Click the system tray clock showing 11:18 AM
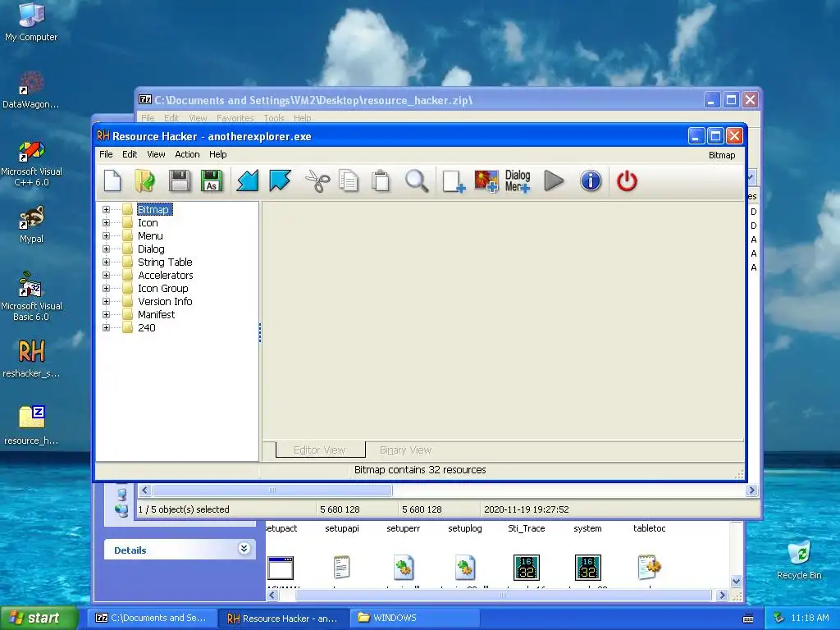 point(810,618)
